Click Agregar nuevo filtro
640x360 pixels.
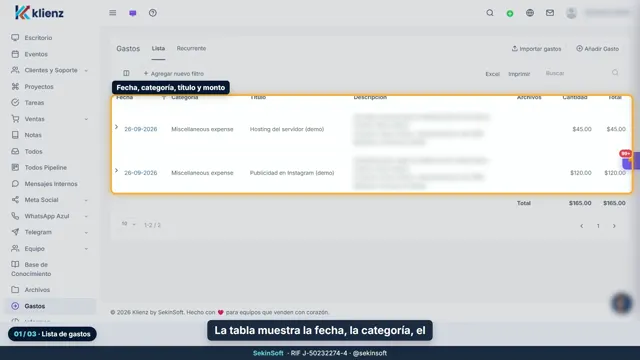click(173, 73)
